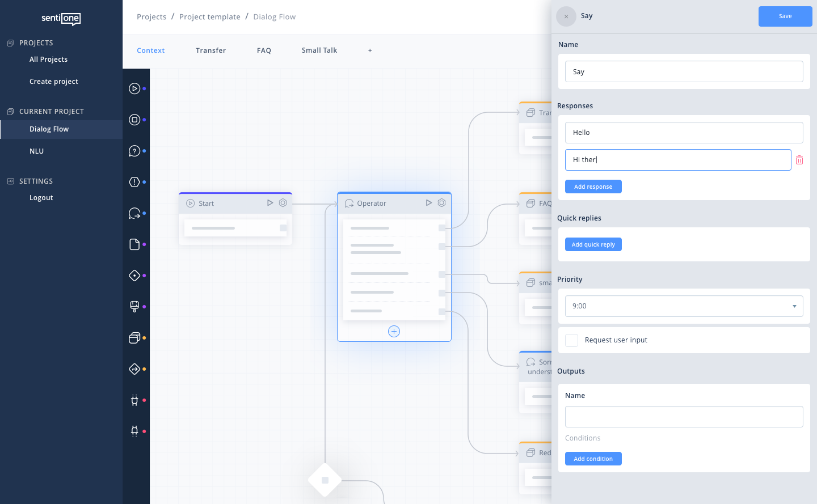
Task: Pick the End (stop) node icon
Action: point(136,120)
